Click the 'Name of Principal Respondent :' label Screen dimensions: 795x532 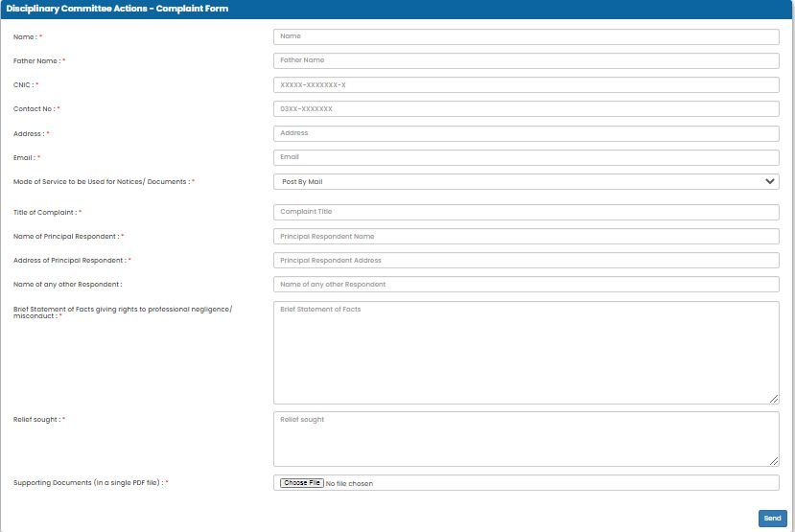point(68,236)
